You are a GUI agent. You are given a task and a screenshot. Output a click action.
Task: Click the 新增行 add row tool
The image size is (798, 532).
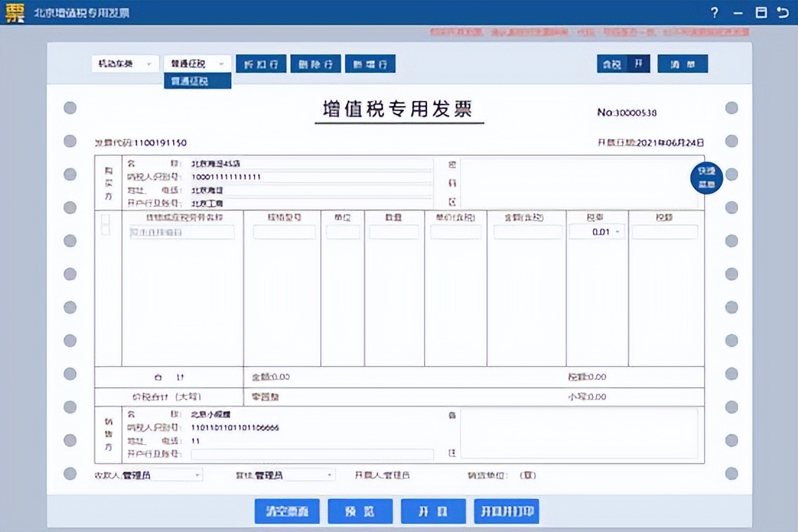coord(371,63)
